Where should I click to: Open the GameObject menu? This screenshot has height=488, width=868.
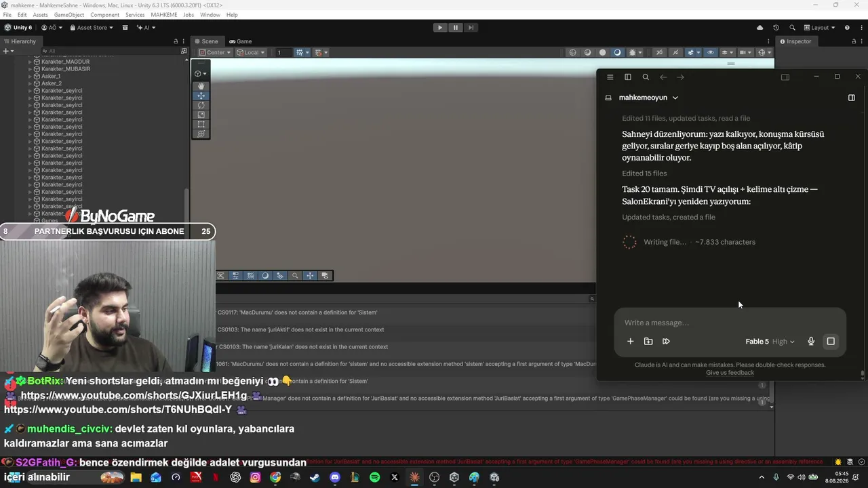(x=69, y=15)
